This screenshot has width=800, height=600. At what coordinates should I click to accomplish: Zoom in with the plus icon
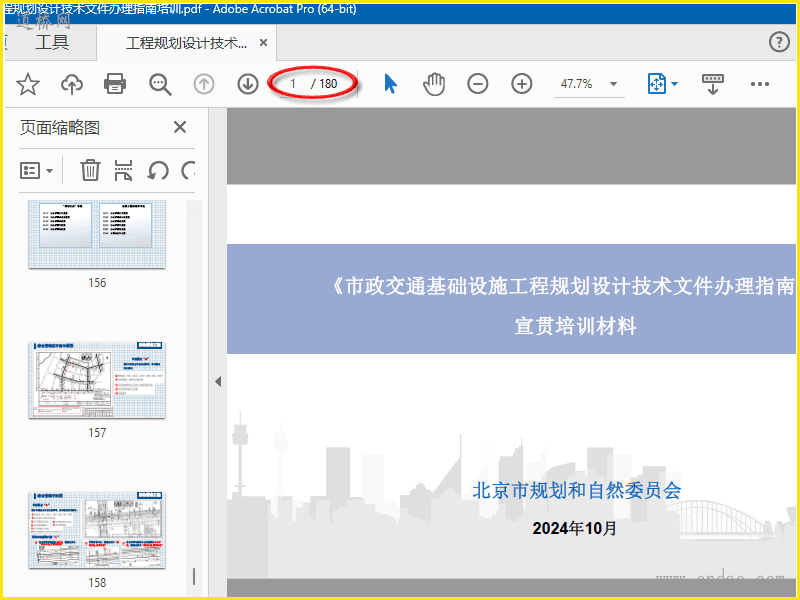click(x=521, y=84)
